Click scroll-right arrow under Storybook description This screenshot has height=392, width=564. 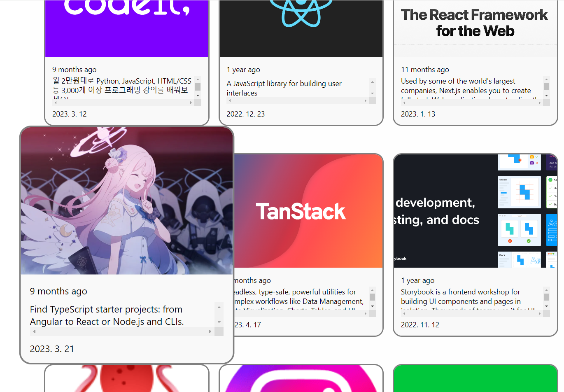point(539,313)
